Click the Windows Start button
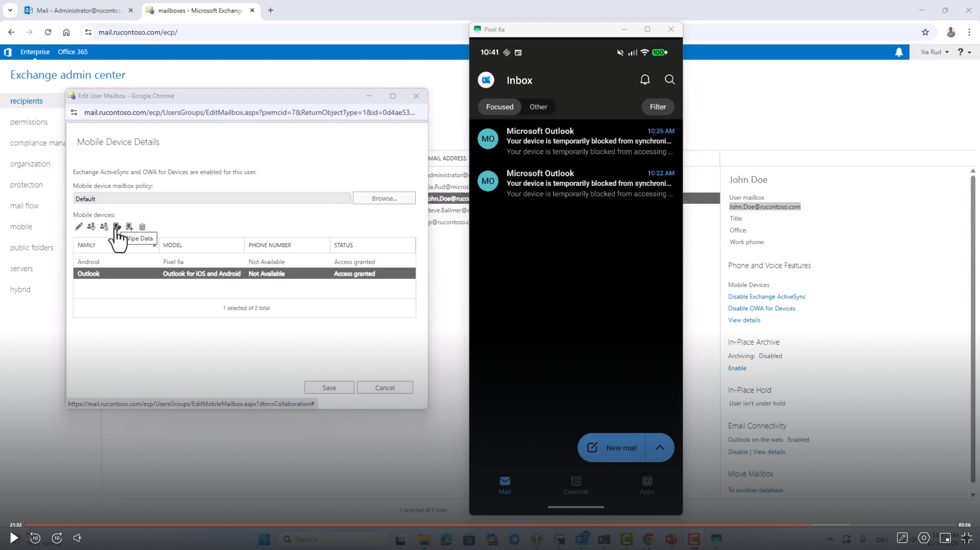Viewport: 980px width, 550px height. pyautogui.click(x=264, y=539)
